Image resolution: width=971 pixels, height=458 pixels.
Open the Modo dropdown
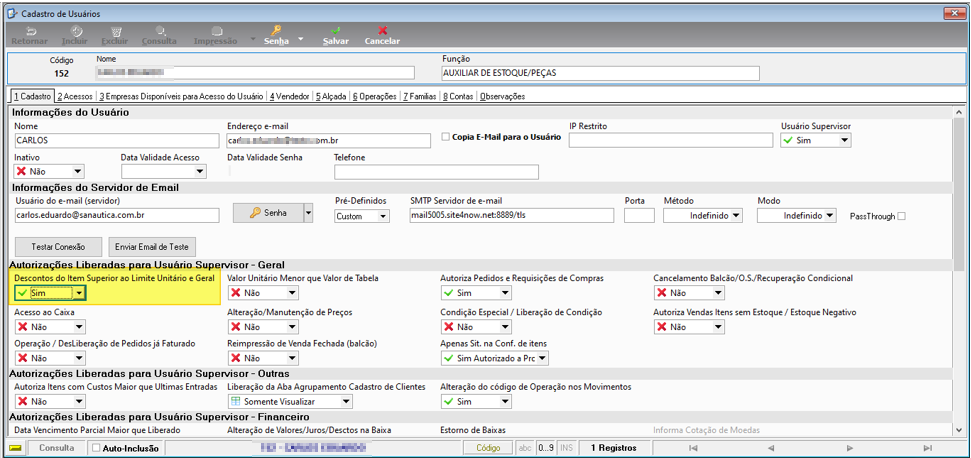click(830, 216)
